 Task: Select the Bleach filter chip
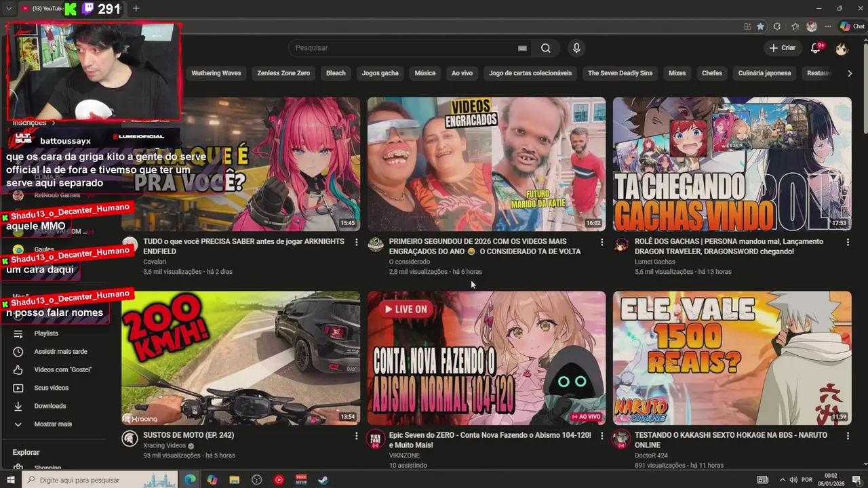click(336, 73)
